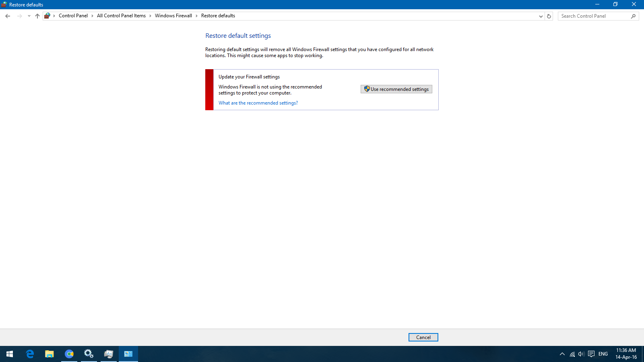Click Use recommended settings button
This screenshot has height=362, width=644.
tap(396, 89)
